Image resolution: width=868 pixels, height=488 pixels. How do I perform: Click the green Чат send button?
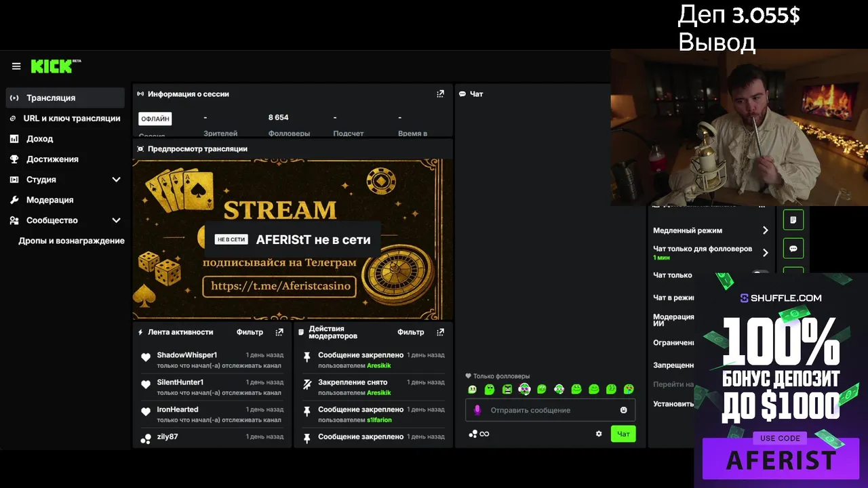[623, 434]
